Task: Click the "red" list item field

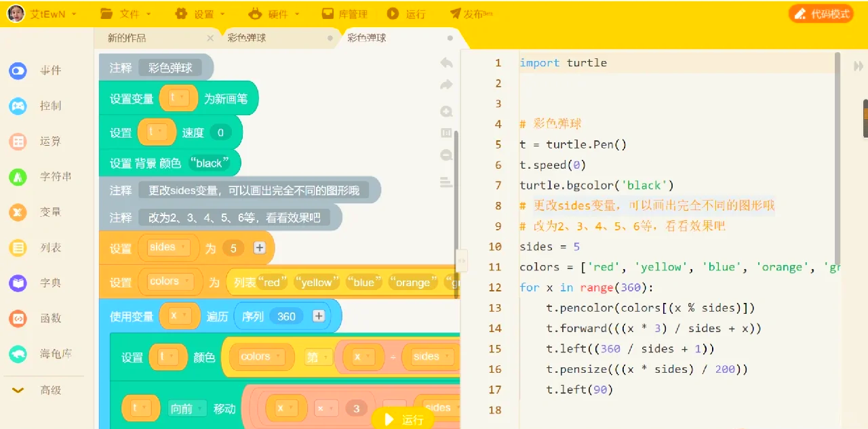Action: coord(273,282)
